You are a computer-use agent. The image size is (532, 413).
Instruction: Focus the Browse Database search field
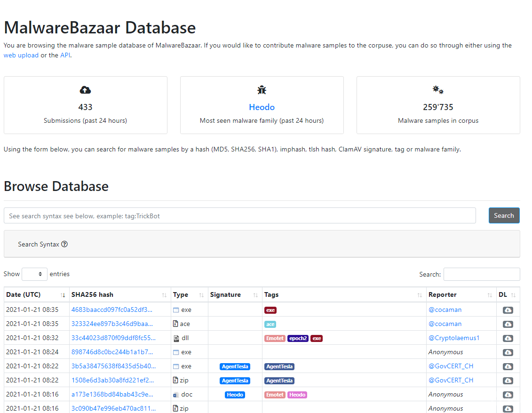(x=239, y=216)
